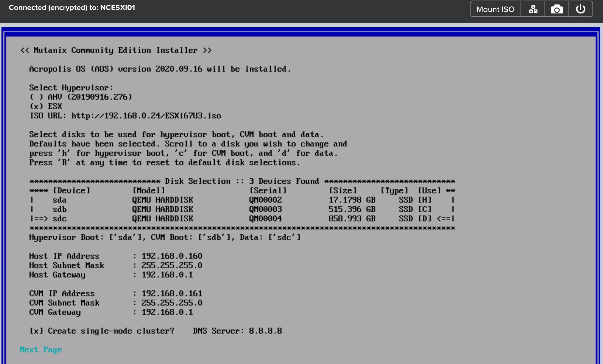
Task: Click the 17.1798 GB size value
Action: (x=352, y=200)
